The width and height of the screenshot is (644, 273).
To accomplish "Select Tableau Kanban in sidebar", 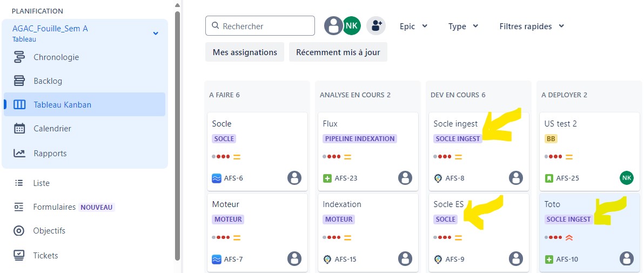I will tap(84, 104).
